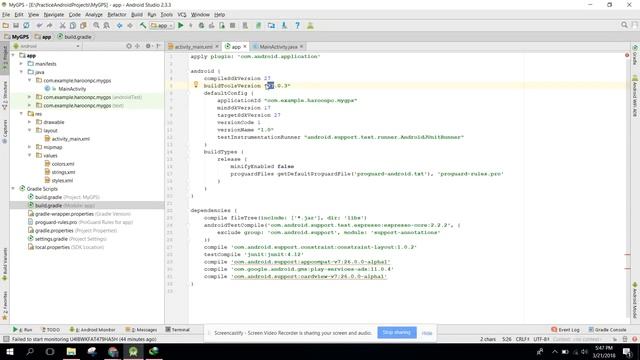This screenshot has height=360, width=640.
Task: Collapse the app module tree node
Action: [x=13, y=56]
